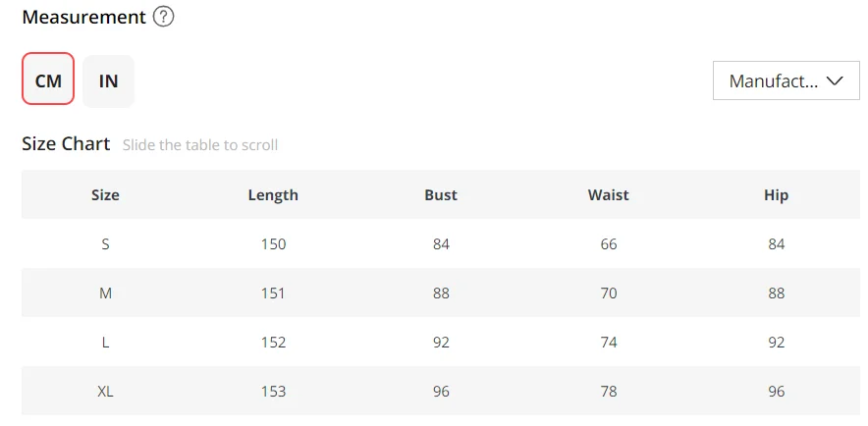Select the L size row label

[105, 342]
